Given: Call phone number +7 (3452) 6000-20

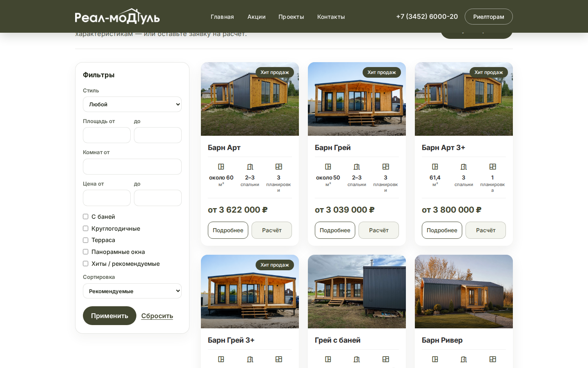Looking at the screenshot, I should point(427,16).
